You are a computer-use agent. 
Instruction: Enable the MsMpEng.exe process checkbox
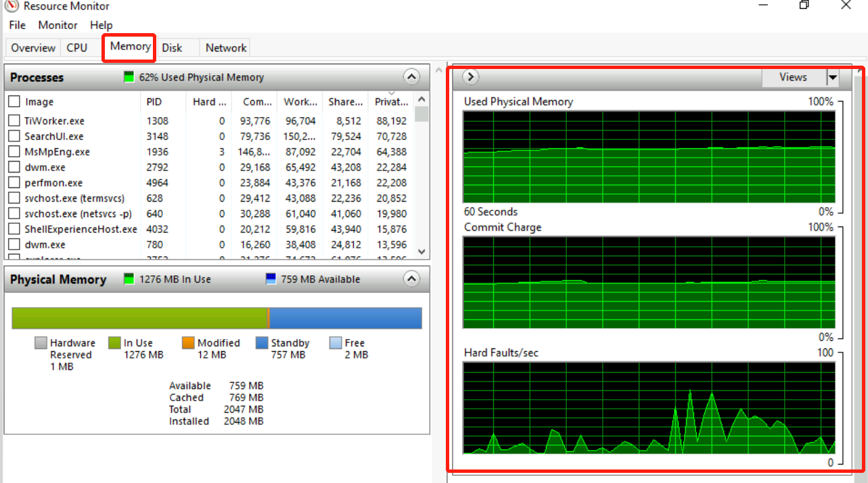14,152
